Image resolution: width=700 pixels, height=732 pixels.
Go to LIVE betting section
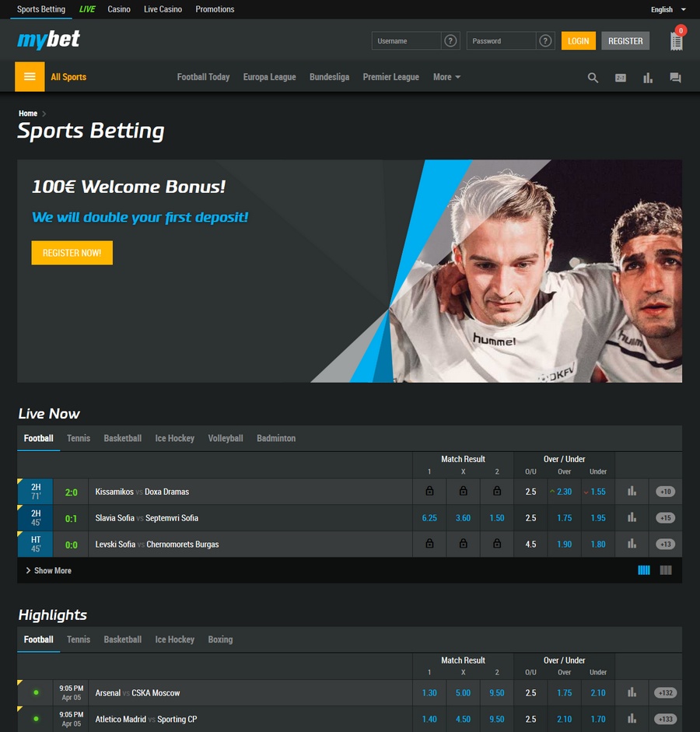(x=87, y=9)
